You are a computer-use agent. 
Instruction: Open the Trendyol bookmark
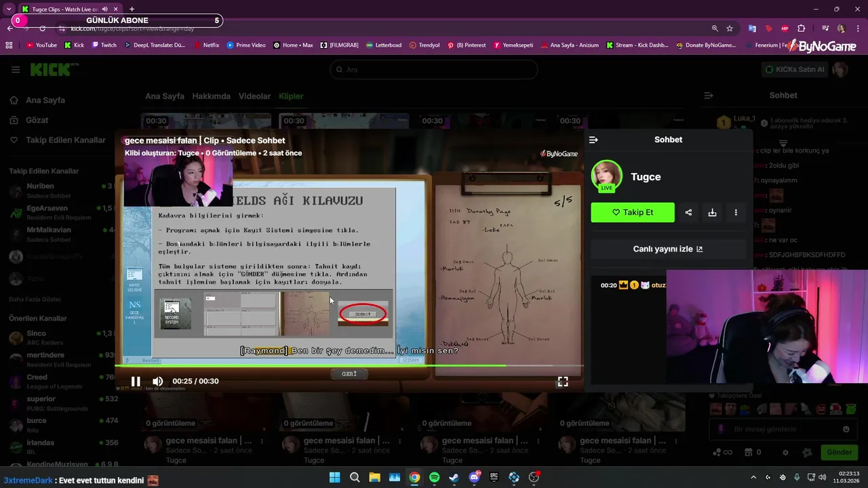(425, 45)
